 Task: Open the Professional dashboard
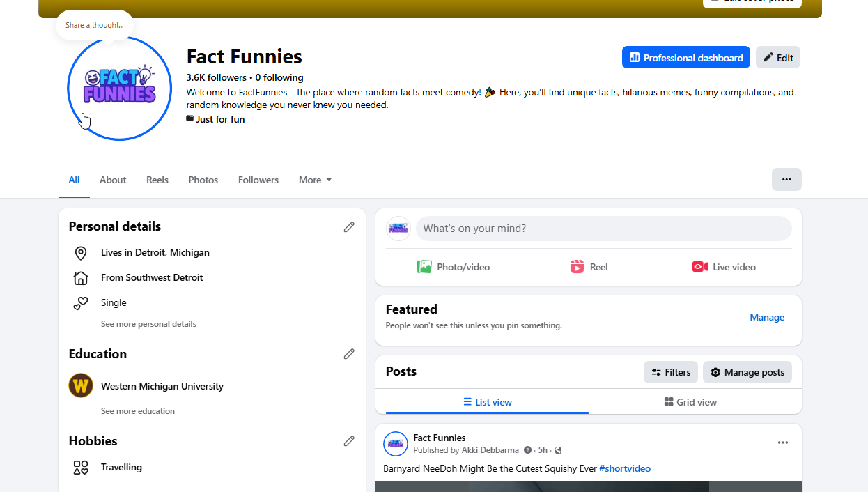coord(685,58)
